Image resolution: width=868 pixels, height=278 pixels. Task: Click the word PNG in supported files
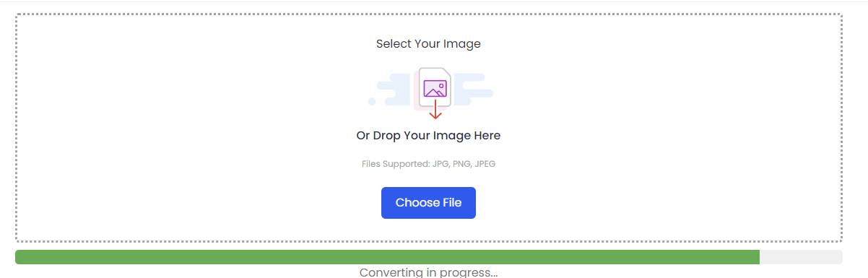coord(461,164)
